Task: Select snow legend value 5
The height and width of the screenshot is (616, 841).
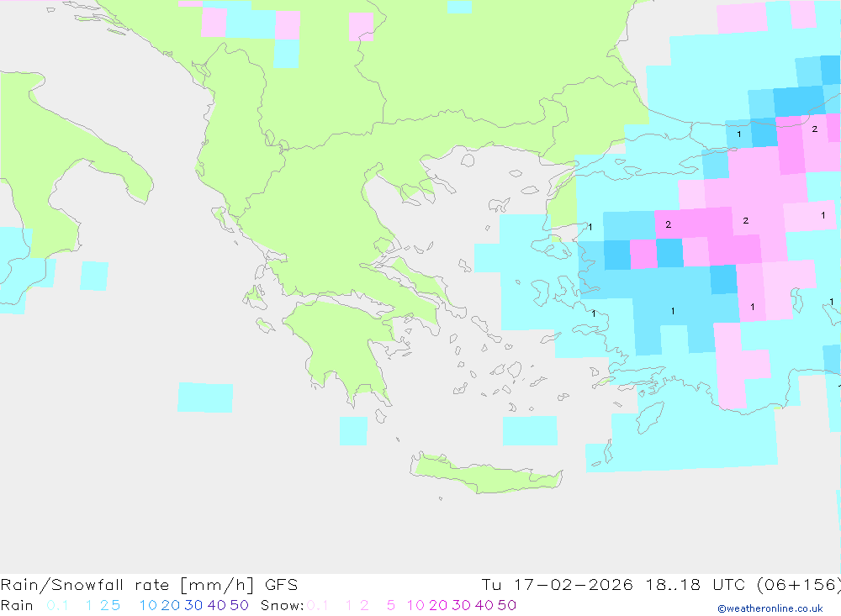Action: click(391, 605)
